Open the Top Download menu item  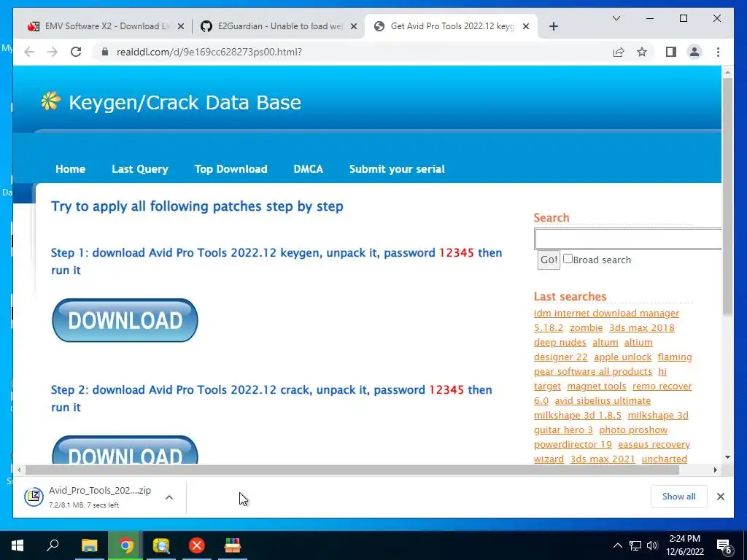(x=231, y=169)
